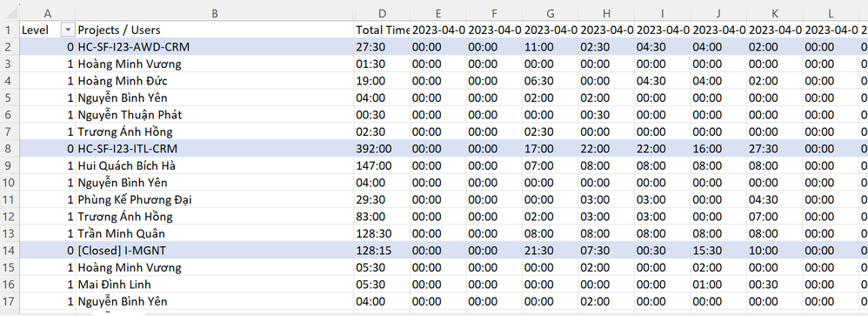Click the "Total Time" header cell
Image resolution: width=868 pixels, height=316 pixels.
point(382,30)
